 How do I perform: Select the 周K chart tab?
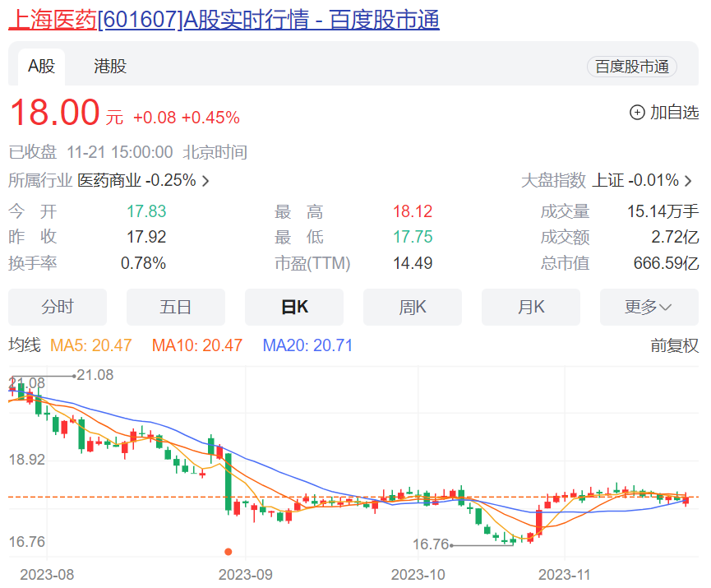[413, 307]
